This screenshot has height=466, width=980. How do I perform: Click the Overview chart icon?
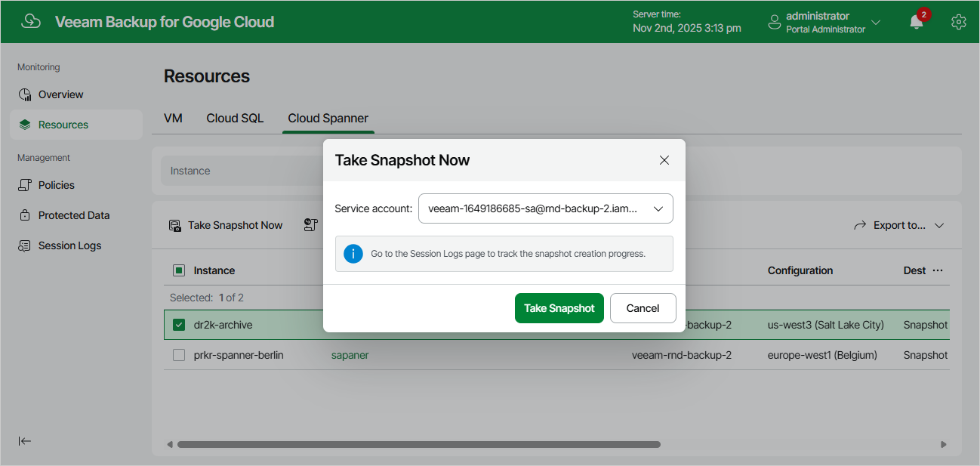point(25,94)
